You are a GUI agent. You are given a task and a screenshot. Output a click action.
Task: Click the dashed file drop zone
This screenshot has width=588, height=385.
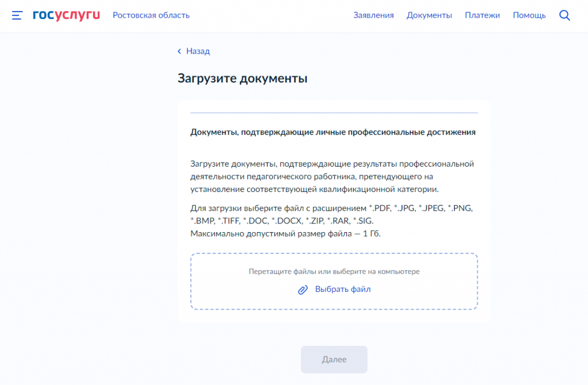point(334,282)
